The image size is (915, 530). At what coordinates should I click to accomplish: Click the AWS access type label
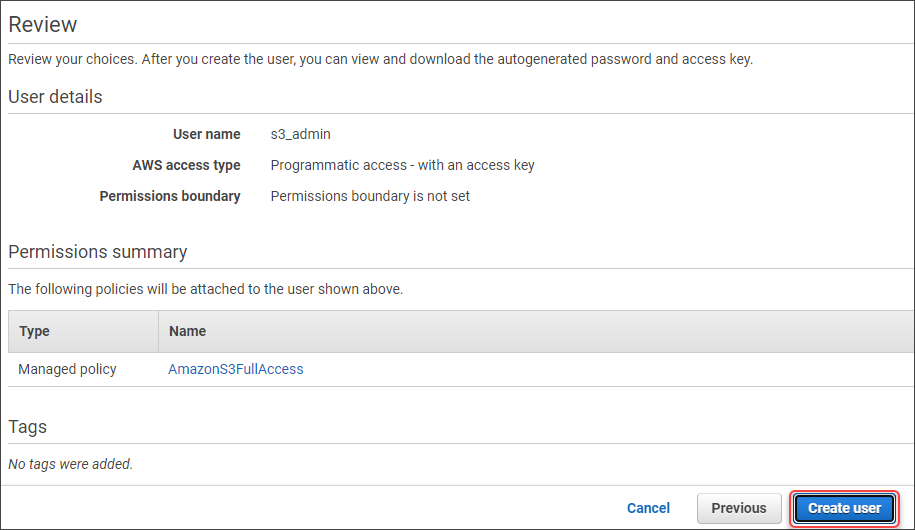click(186, 165)
